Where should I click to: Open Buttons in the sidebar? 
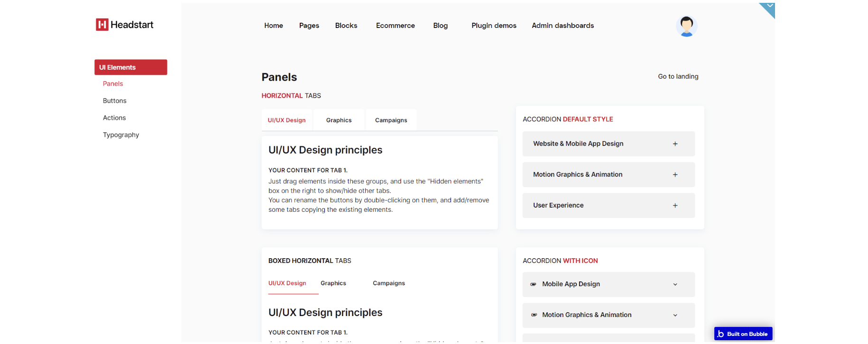(x=115, y=101)
